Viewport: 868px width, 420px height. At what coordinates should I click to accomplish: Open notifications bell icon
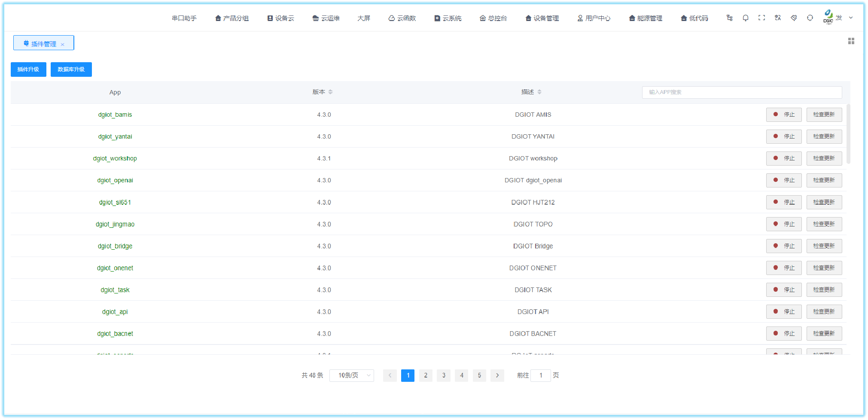point(746,18)
